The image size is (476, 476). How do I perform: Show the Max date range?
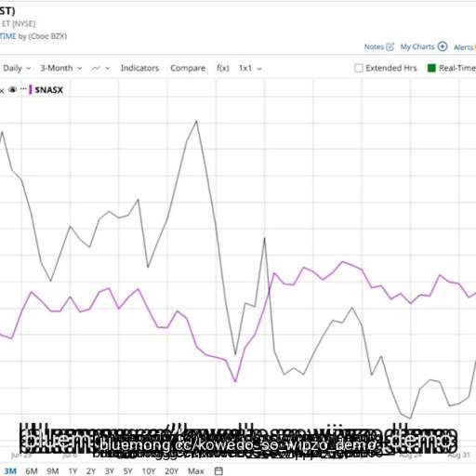click(195, 471)
